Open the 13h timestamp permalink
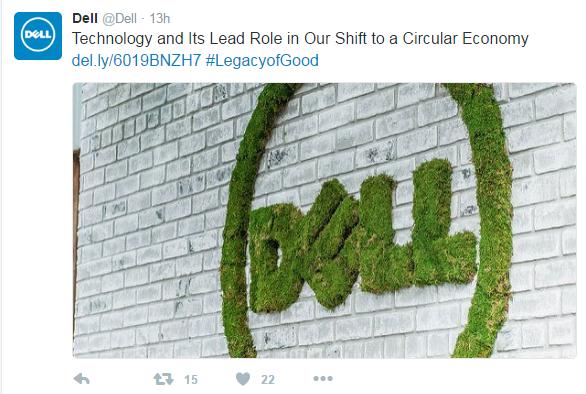This screenshot has height=394, width=586. pyautogui.click(x=160, y=18)
